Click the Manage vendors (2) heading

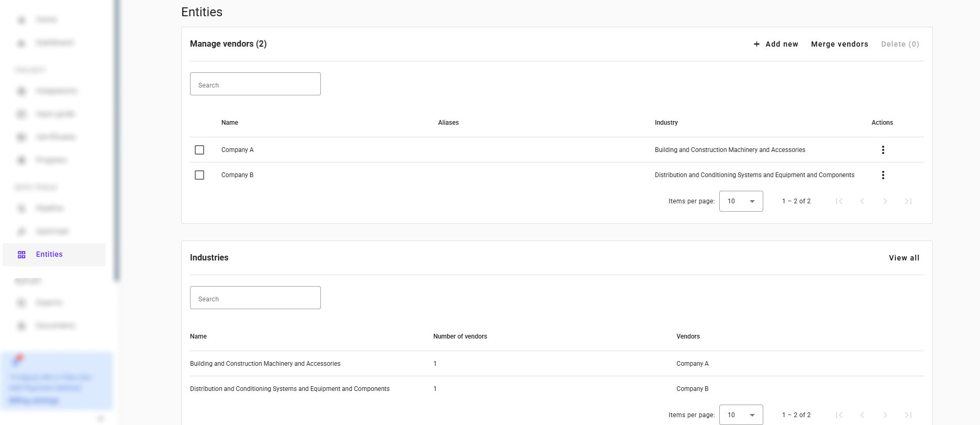(x=228, y=44)
